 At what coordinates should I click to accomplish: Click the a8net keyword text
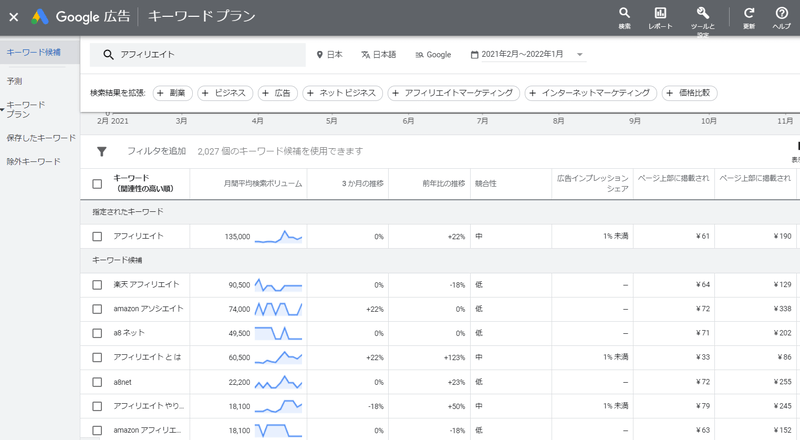tap(122, 382)
